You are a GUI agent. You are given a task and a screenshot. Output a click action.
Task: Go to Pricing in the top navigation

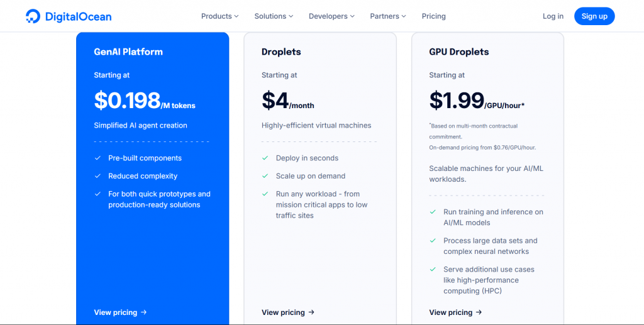pyautogui.click(x=433, y=16)
